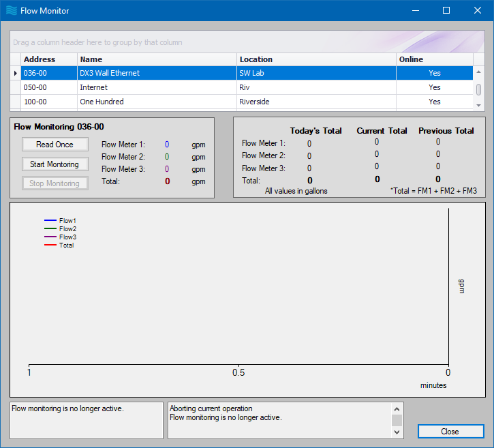Viewport: 494px width, 448px height.
Task: Click the left status box message
Action: coord(67,408)
